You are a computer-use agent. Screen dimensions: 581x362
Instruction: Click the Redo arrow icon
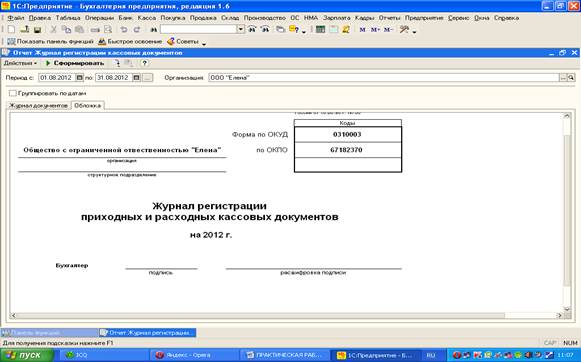pyautogui.click(x=137, y=29)
